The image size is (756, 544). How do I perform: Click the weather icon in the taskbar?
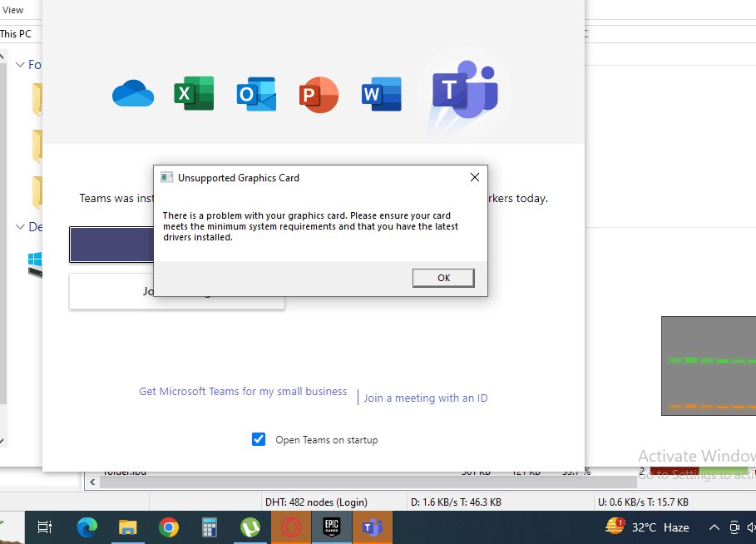(615, 527)
